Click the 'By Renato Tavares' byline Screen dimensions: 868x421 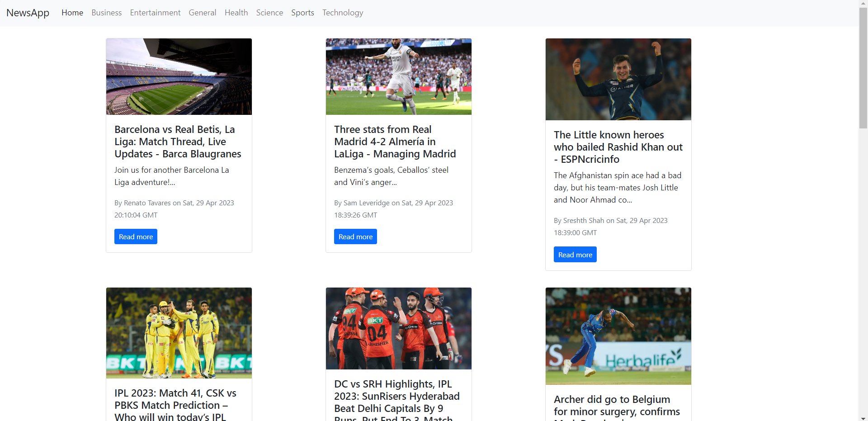coord(174,209)
